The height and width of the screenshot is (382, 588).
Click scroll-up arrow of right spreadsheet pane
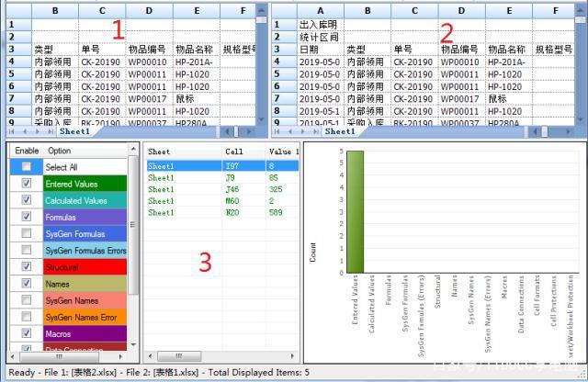click(x=580, y=9)
